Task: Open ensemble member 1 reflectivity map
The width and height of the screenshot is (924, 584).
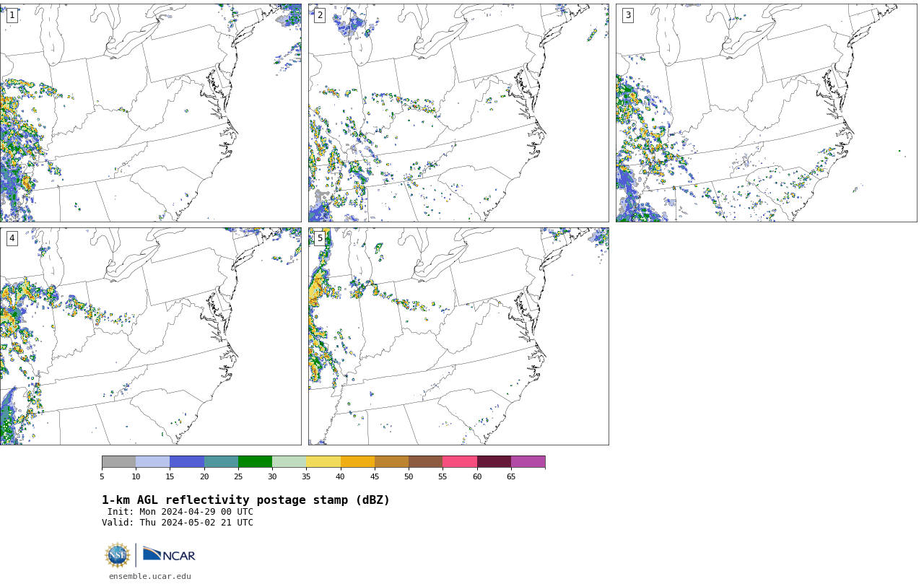Action: (150, 113)
